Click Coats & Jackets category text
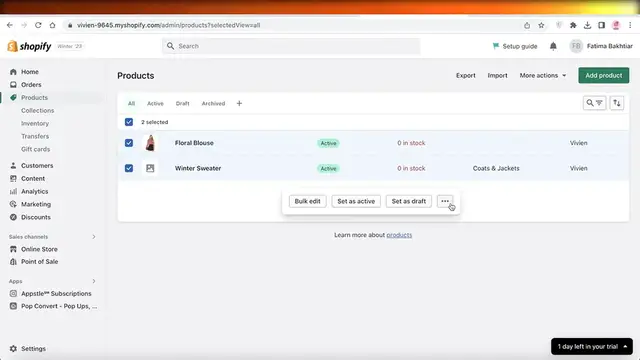Screen dimensions: 640x360 tap(496, 169)
